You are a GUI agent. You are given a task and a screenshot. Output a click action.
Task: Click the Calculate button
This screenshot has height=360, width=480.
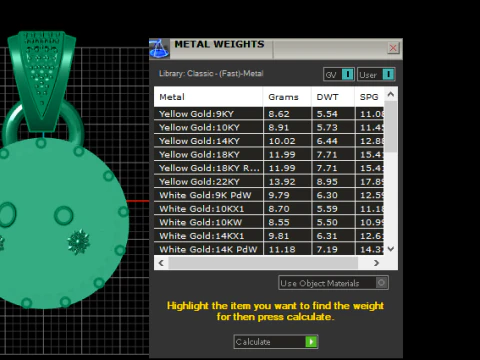[276, 342]
